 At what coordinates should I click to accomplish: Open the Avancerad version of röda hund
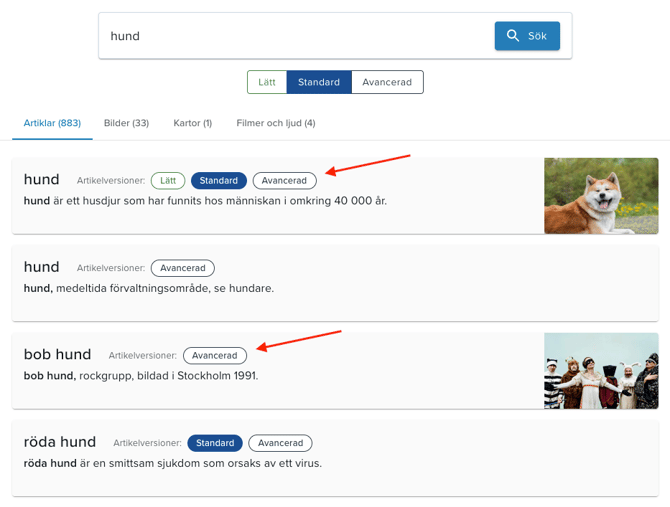[x=280, y=443]
